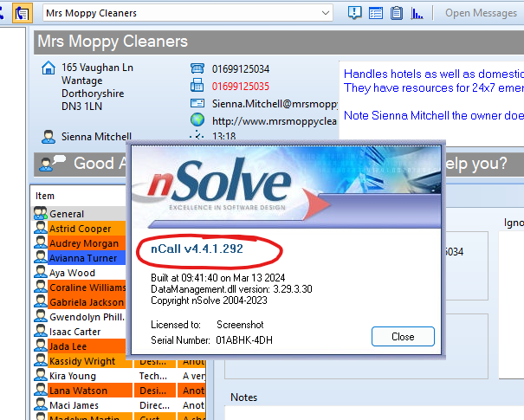Image resolution: width=524 pixels, height=420 pixels.
Task: Click the company note text about hotels
Action: coord(434,74)
